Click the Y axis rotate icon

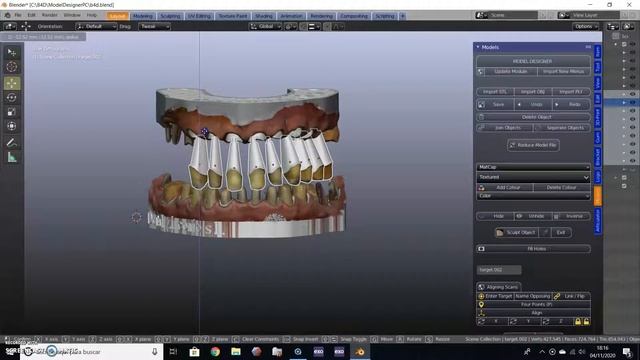pyautogui.click(x=513, y=322)
